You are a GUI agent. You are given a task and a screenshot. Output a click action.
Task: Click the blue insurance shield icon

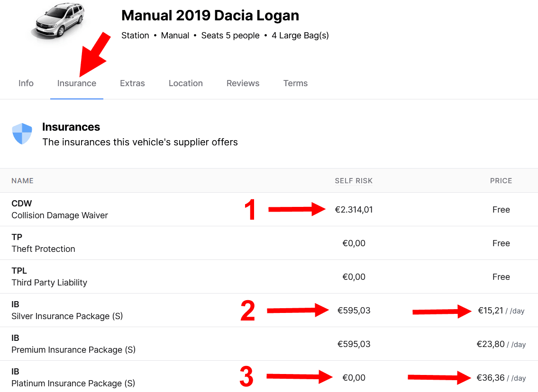pyautogui.click(x=22, y=134)
